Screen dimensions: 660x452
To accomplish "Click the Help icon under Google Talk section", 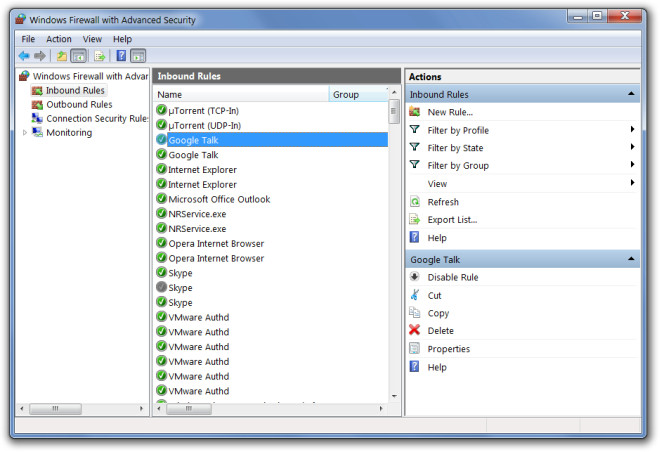I will (415, 367).
